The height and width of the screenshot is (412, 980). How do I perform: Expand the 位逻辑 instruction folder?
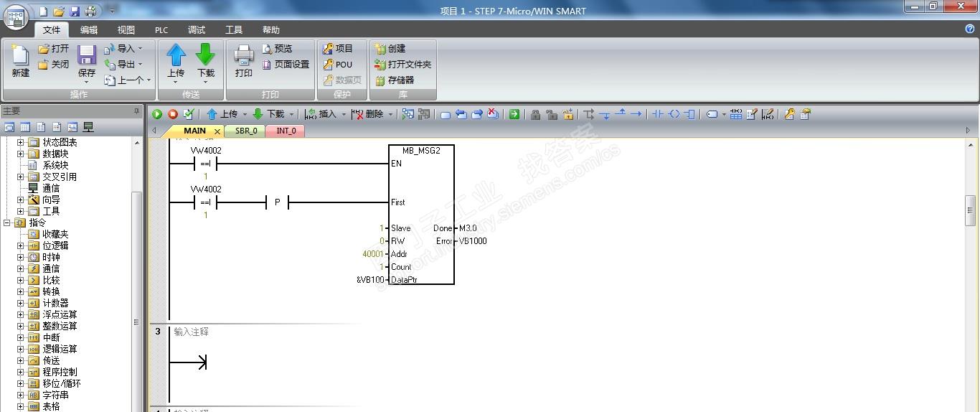coord(20,245)
